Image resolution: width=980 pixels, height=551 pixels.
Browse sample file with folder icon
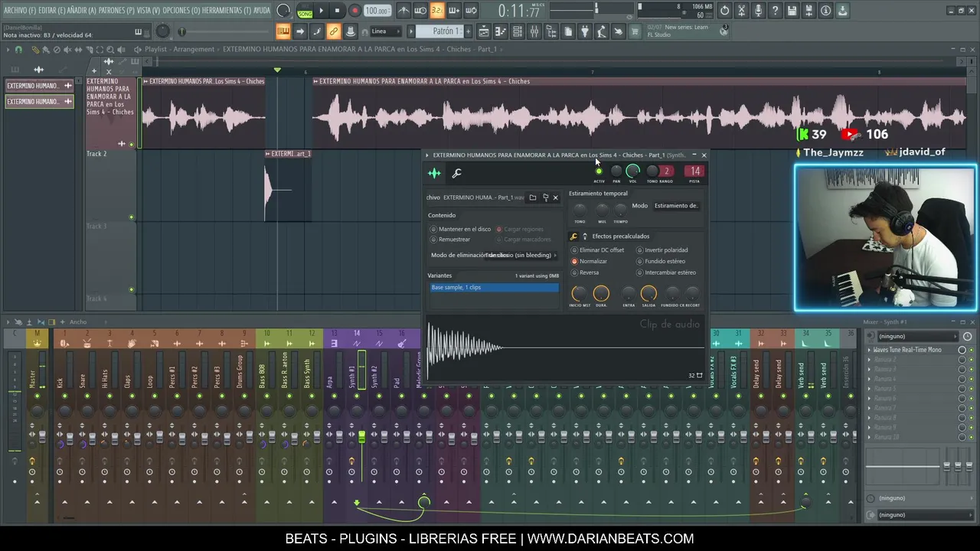(x=533, y=197)
